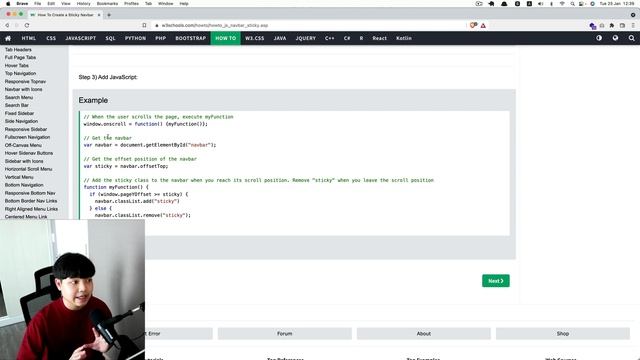Open Tab Headers sidebar link
This screenshot has width=640, height=360.
(18, 50)
